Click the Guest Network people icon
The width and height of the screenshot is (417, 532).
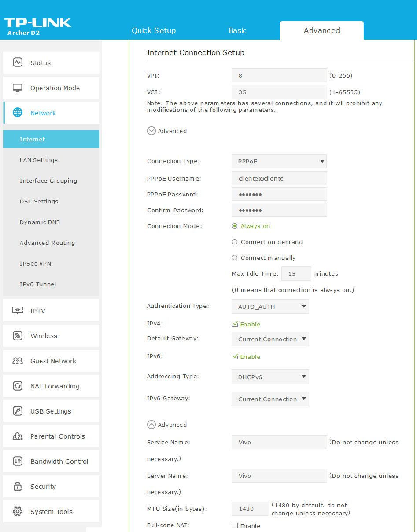click(x=18, y=361)
